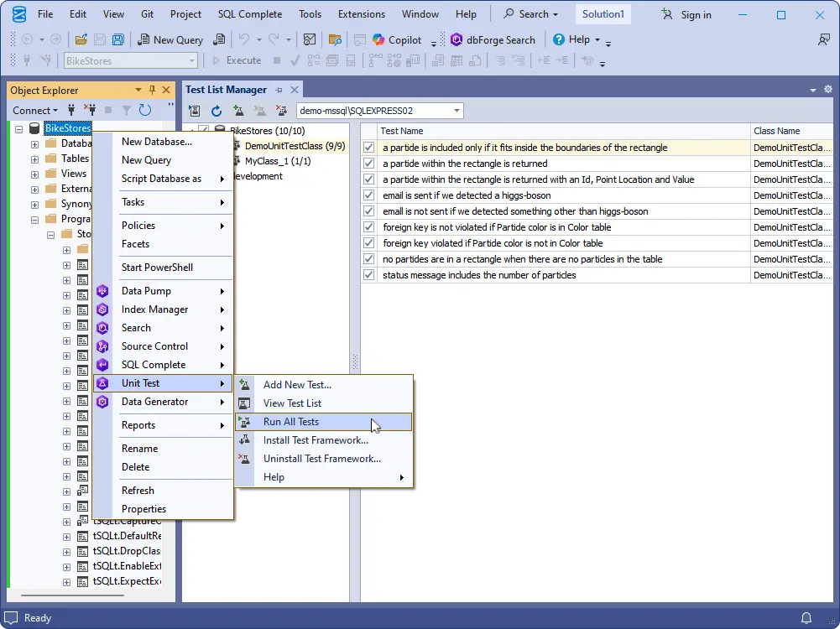Expand the Tables folder in Object Explorer
Image resolution: width=840 pixels, height=629 pixels.
point(34,159)
